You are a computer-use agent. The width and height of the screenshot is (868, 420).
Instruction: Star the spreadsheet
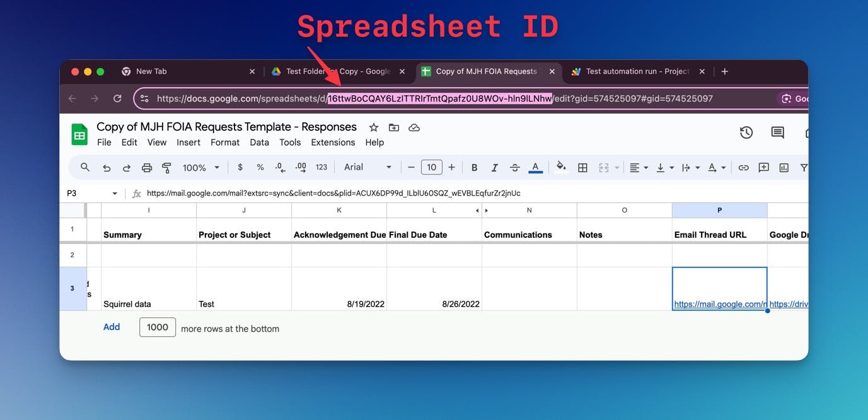pyautogui.click(x=373, y=127)
